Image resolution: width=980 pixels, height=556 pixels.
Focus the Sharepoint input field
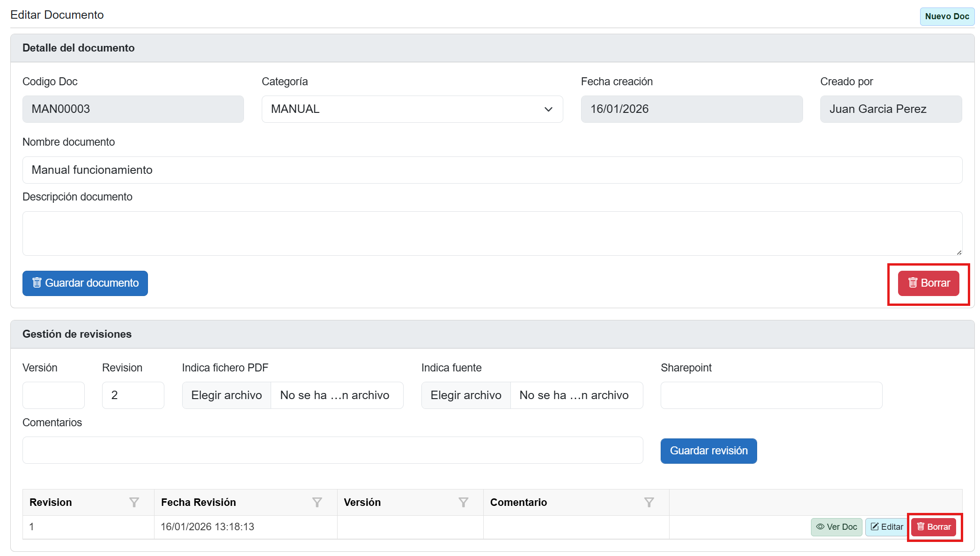(x=771, y=395)
